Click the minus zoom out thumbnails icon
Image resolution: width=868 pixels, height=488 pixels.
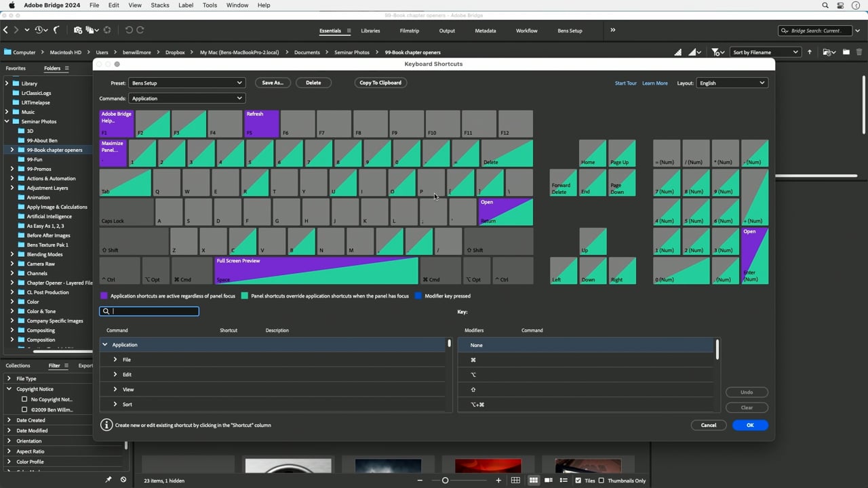(x=420, y=481)
